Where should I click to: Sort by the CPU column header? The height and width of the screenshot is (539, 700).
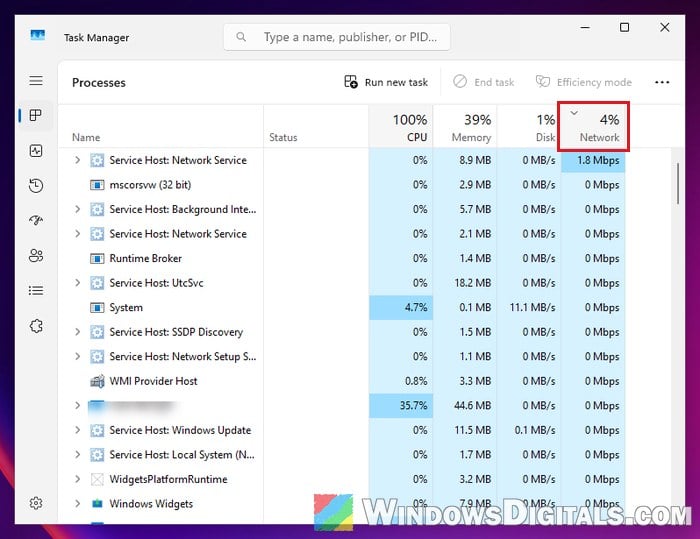click(x=401, y=126)
